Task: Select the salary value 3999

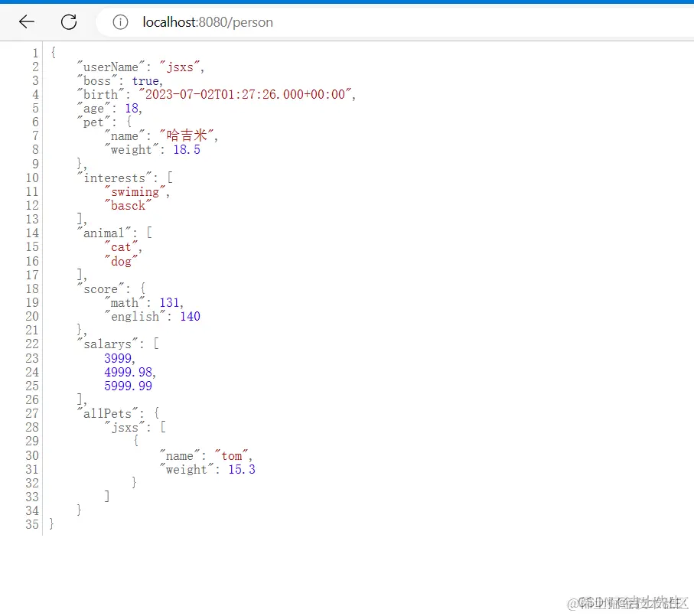Action: pyautogui.click(x=118, y=358)
